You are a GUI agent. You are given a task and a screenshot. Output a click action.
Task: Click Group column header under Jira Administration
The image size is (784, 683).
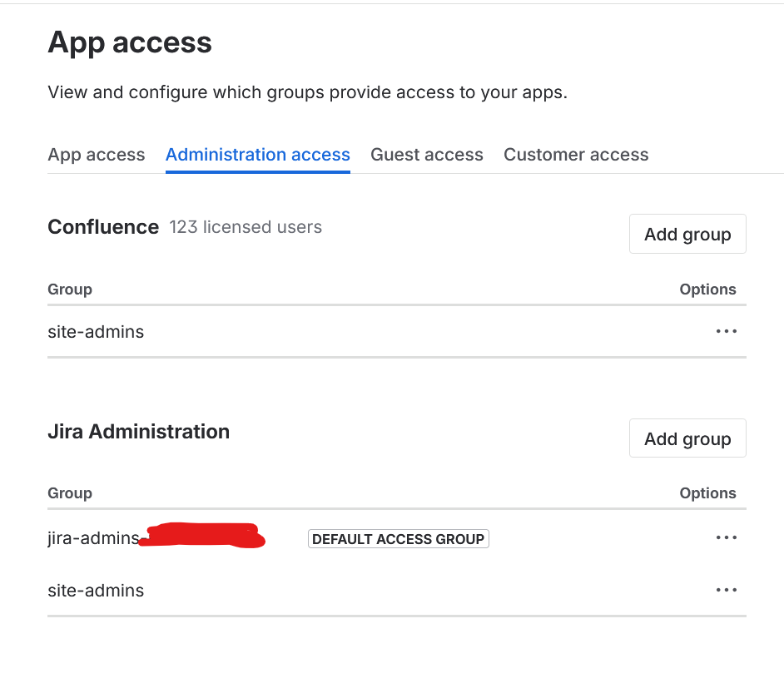(x=70, y=493)
